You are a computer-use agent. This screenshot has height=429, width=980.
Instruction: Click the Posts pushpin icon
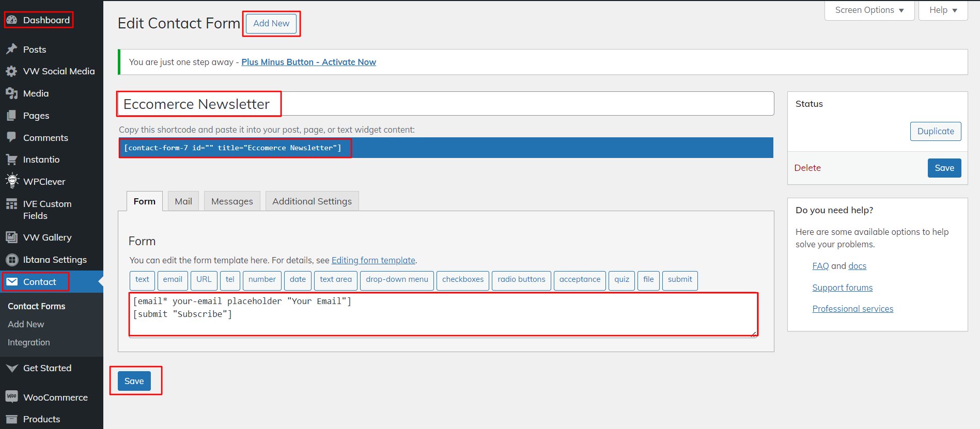pos(12,50)
